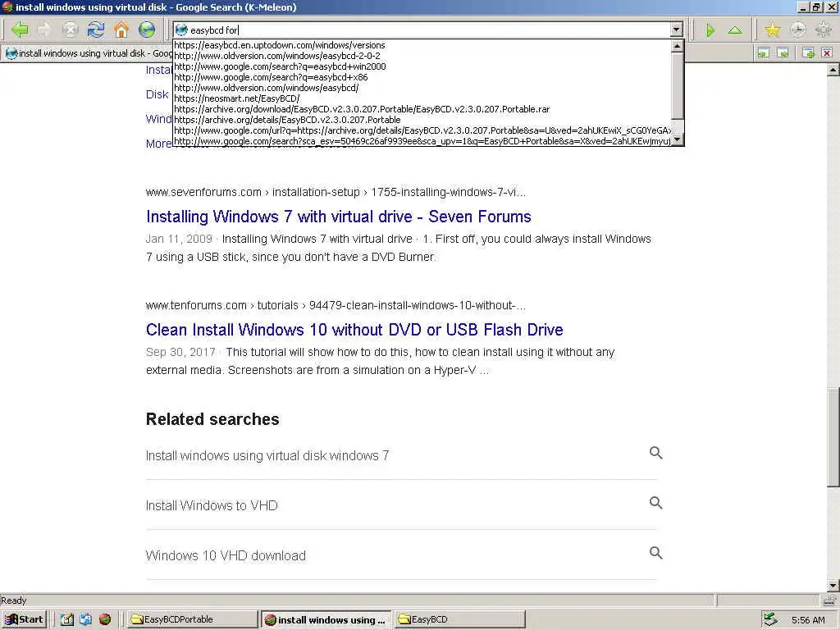The width and height of the screenshot is (840, 630).
Task: Click page scrollbar down arrow
Action: (833, 585)
